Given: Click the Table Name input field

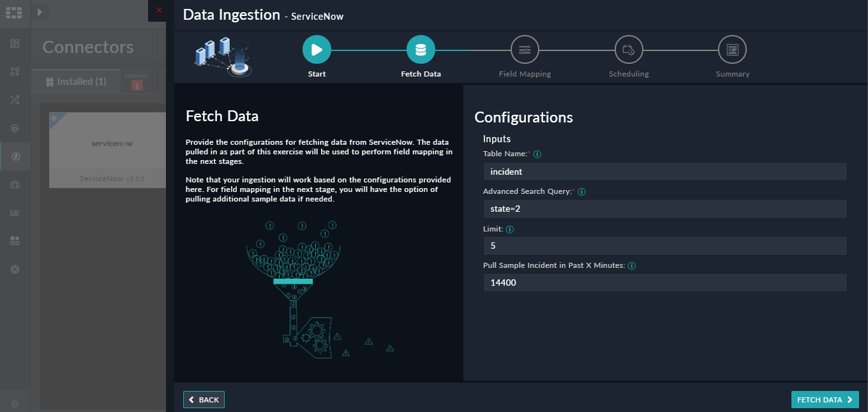Looking at the screenshot, I should (x=665, y=172).
